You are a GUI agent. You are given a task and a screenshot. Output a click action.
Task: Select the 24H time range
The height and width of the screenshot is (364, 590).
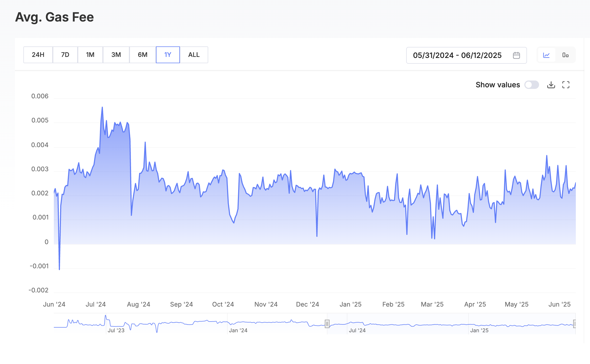[38, 55]
